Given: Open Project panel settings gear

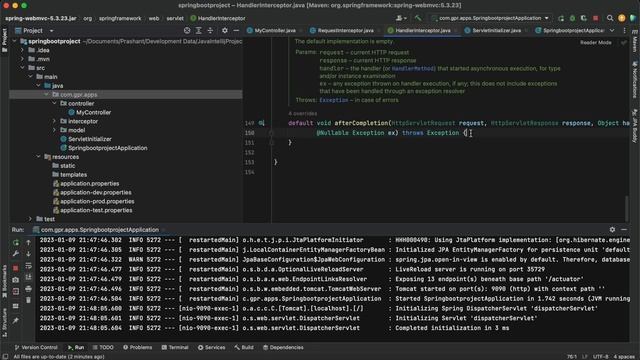Looking at the screenshot, I should tap(224, 31).
